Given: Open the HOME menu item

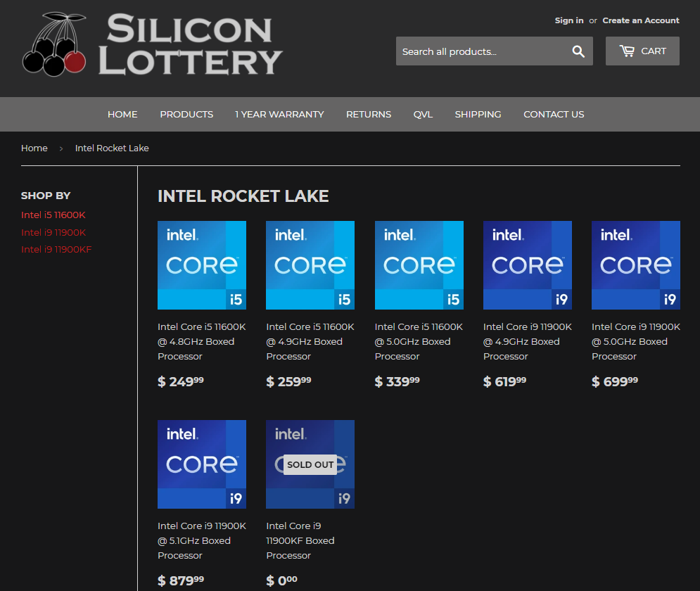Looking at the screenshot, I should pyautogui.click(x=122, y=114).
